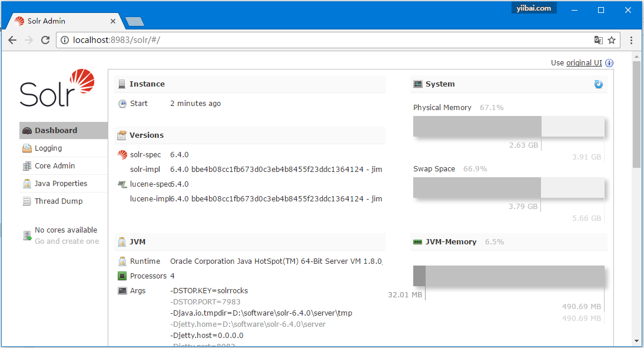
Task: Click the translate page icon in address bar
Action: pos(598,40)
